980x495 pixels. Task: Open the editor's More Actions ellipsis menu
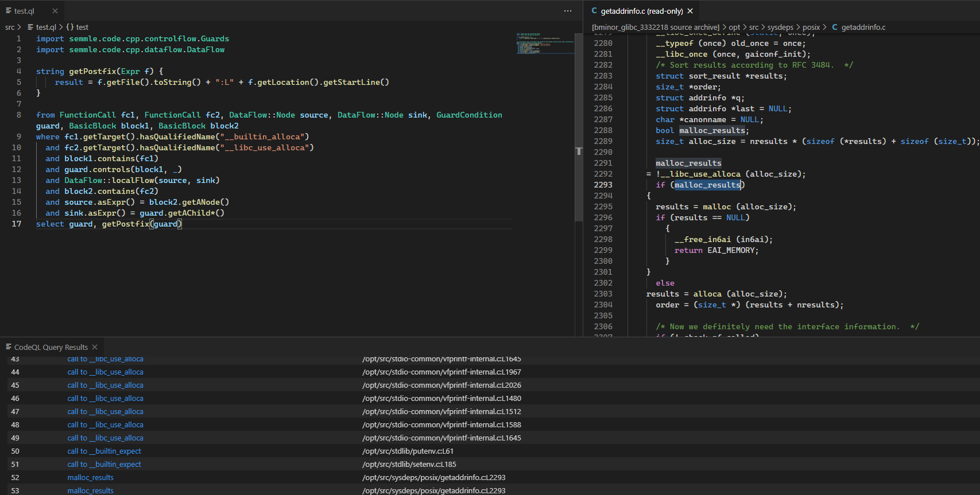[567, 11]
